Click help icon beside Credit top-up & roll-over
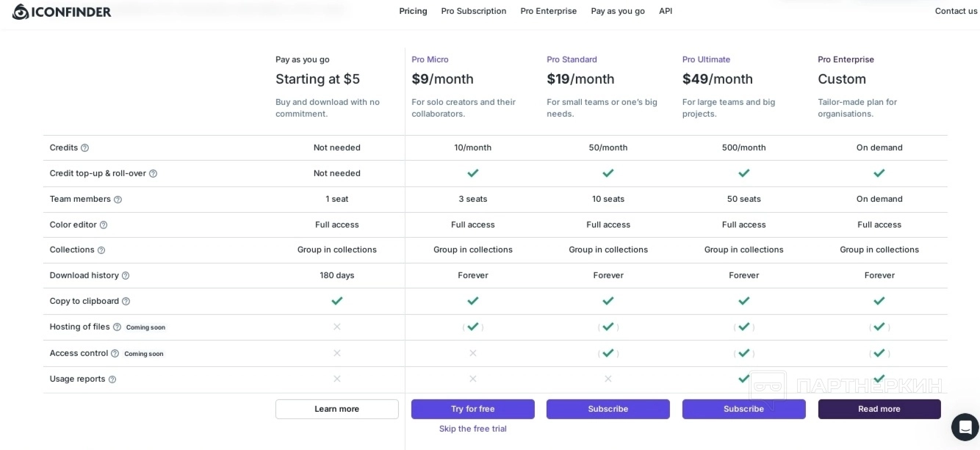Image resolution: width=980 pixels, height=450 pixels. click(153, 174)
